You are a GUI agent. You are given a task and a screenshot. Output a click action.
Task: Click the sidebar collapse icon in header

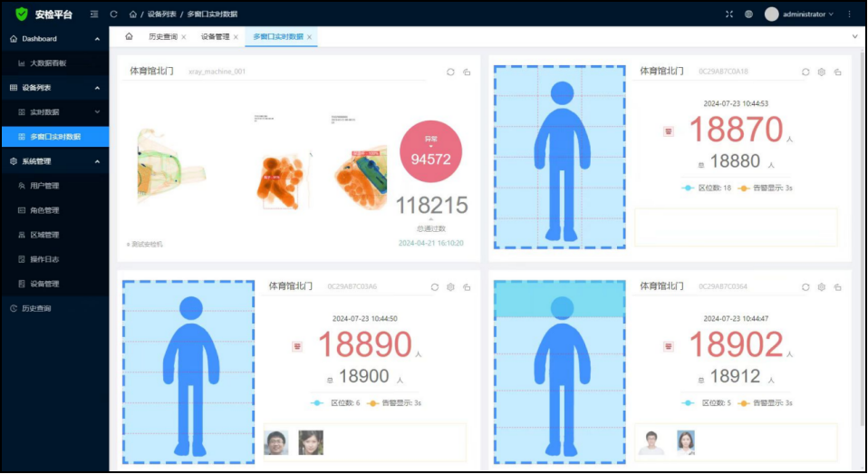pyautogui.click(x=94, y=15)
